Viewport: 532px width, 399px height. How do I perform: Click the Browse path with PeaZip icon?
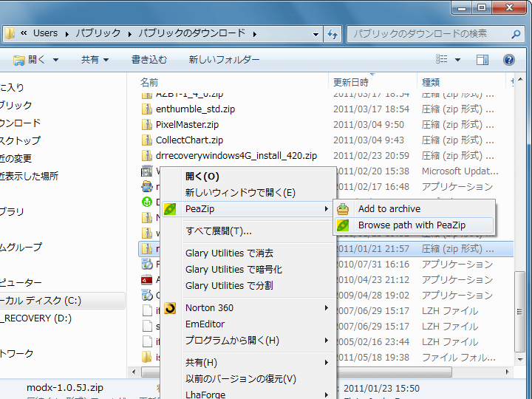pyautogui.click(x=343, y=225)
